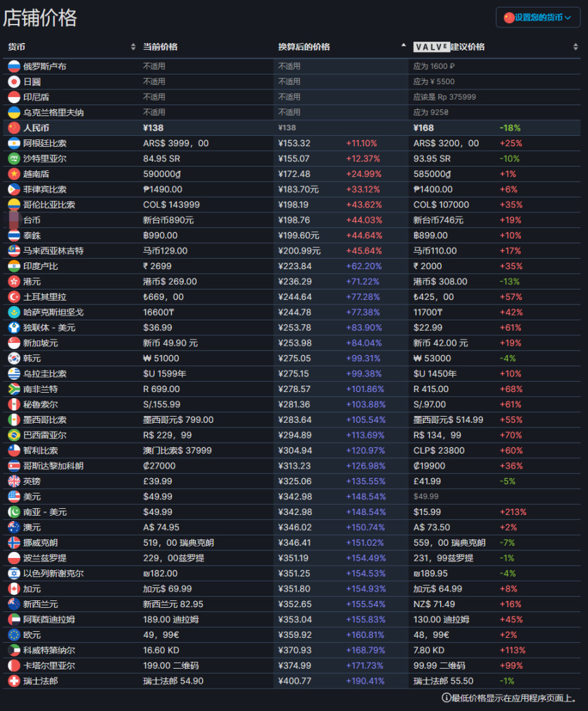
Task: Sort the table by 货币 column
Action: 133,47
